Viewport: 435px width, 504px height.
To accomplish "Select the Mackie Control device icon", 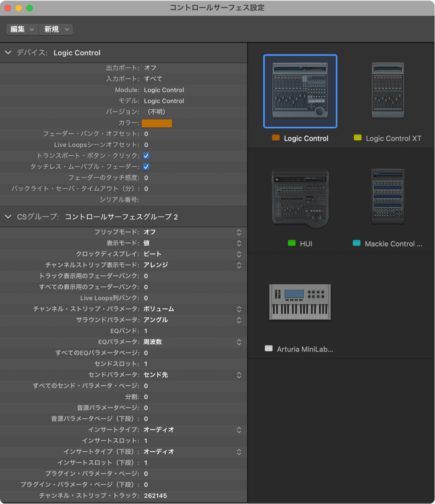I will click(x=387, y=196).
